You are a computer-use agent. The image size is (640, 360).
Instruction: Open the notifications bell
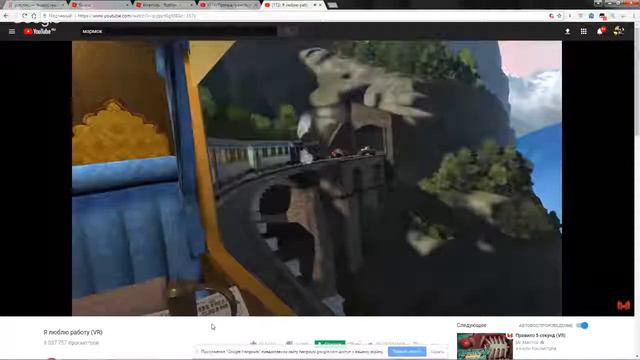click(600, 31)
